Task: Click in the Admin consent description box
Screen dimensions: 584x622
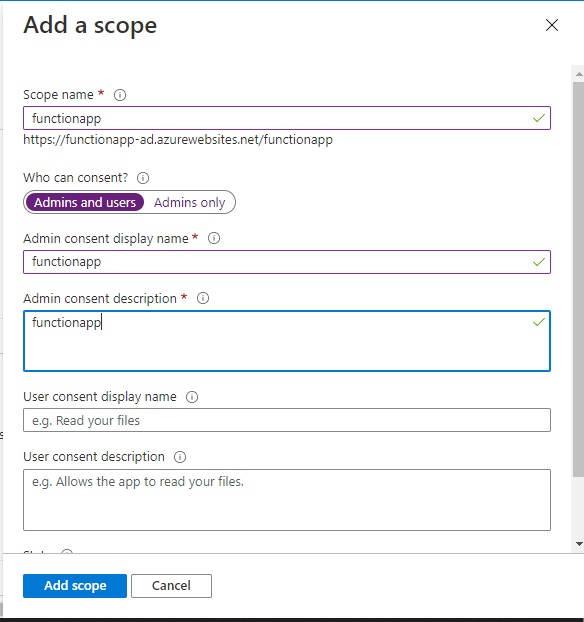Action: click(287, 341)
